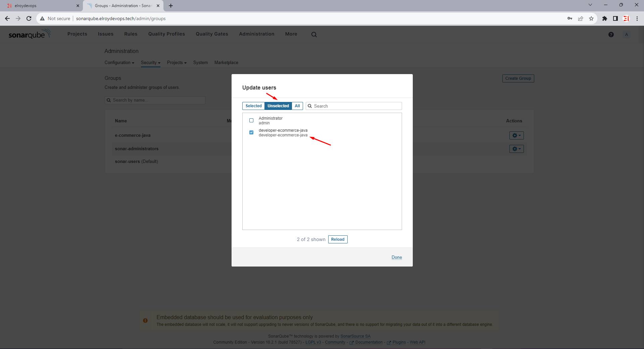
Task: Click the search magnifier icon in navbar
Action: click(314, 35)
